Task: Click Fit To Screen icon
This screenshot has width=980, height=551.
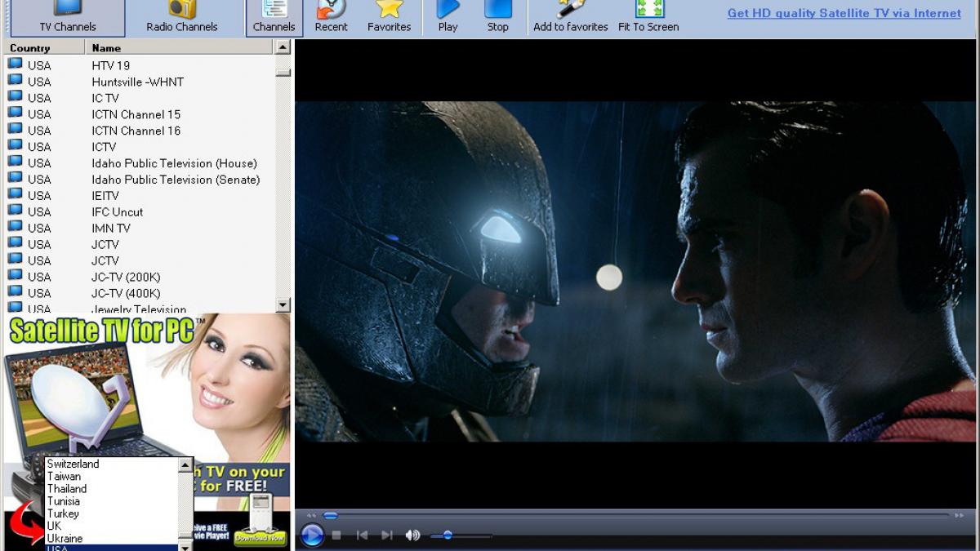Action: [x=648, y=16]
